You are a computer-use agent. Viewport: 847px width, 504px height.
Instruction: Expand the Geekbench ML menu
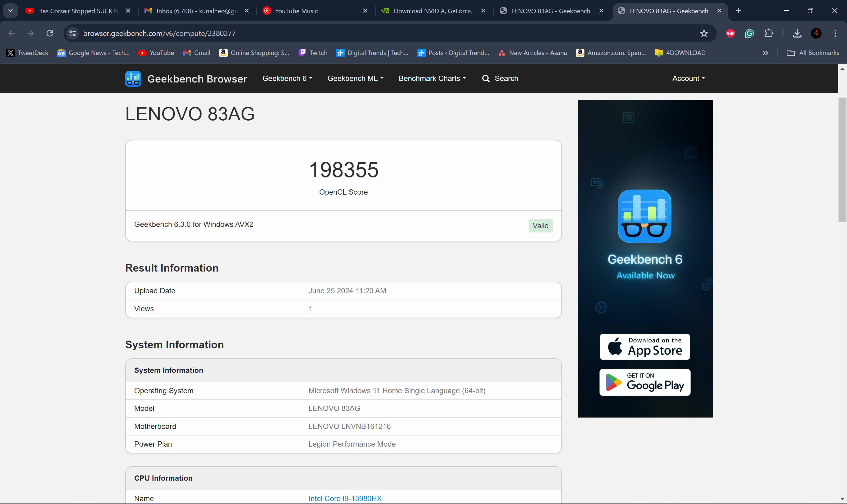pos(355,79)
